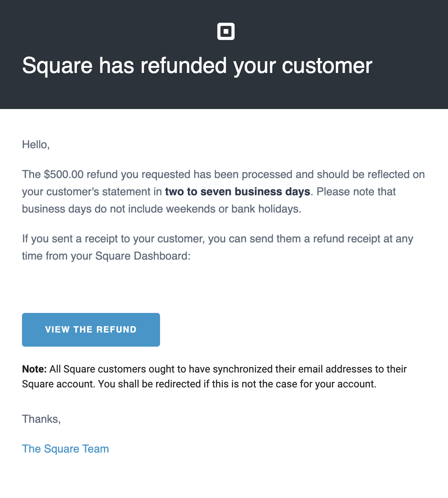Click the "Thanks," closing text
448x498 pixels.
point(41,419)
